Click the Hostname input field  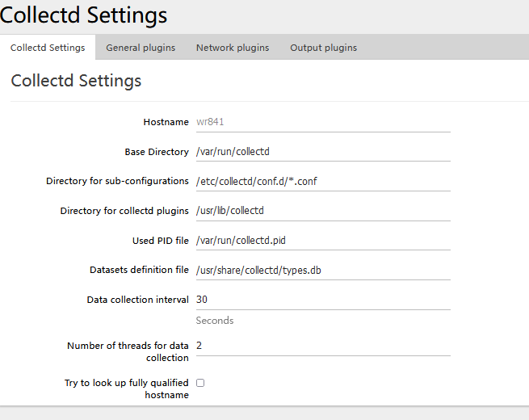click(x=323, y=122)
